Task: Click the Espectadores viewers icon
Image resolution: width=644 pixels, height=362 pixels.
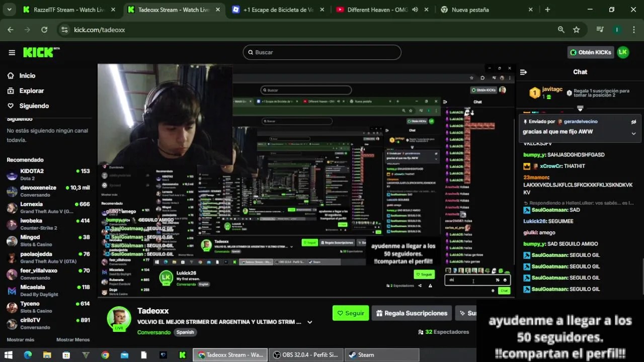Action: pos(421,332)
